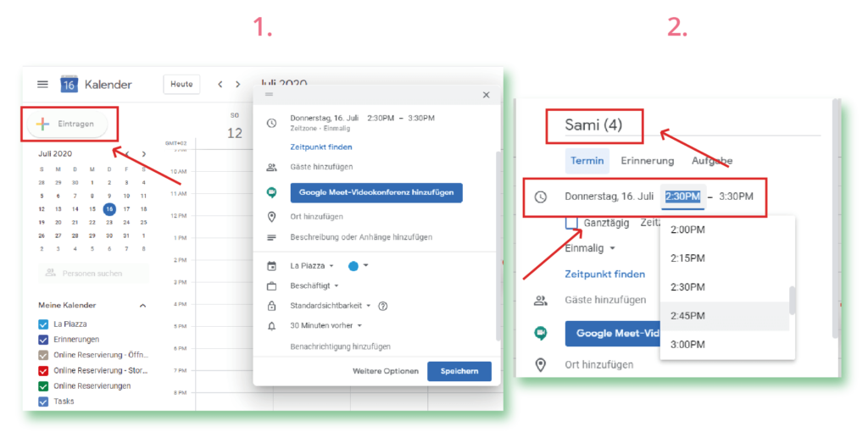Choose 2:00PM from the time list
The image size is (868, 432).
[x=725, y=230]
